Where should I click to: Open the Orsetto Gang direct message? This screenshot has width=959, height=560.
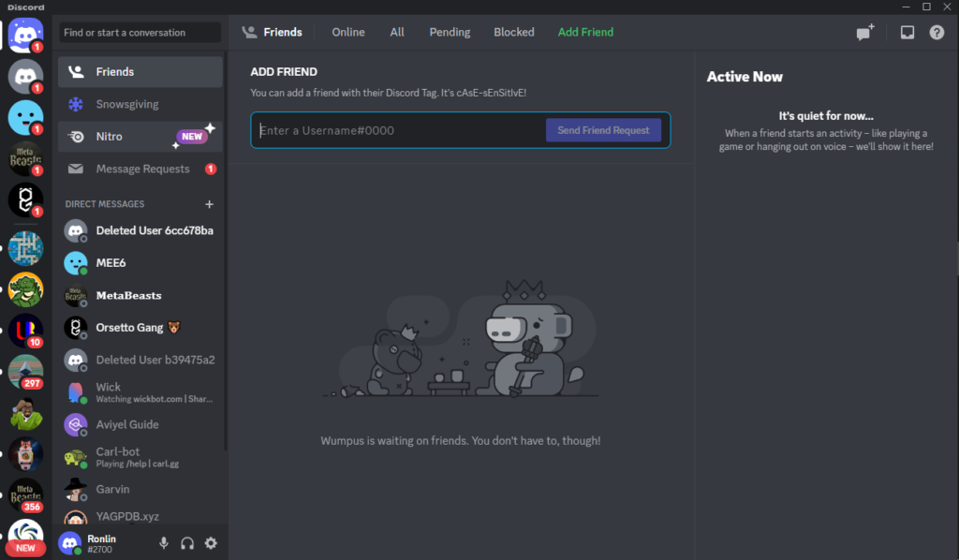point(140,329)
